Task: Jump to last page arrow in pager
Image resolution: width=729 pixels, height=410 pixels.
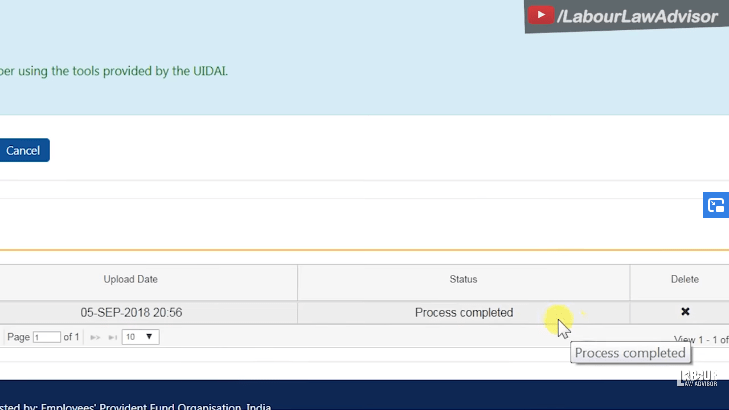Action: [113, 337]
